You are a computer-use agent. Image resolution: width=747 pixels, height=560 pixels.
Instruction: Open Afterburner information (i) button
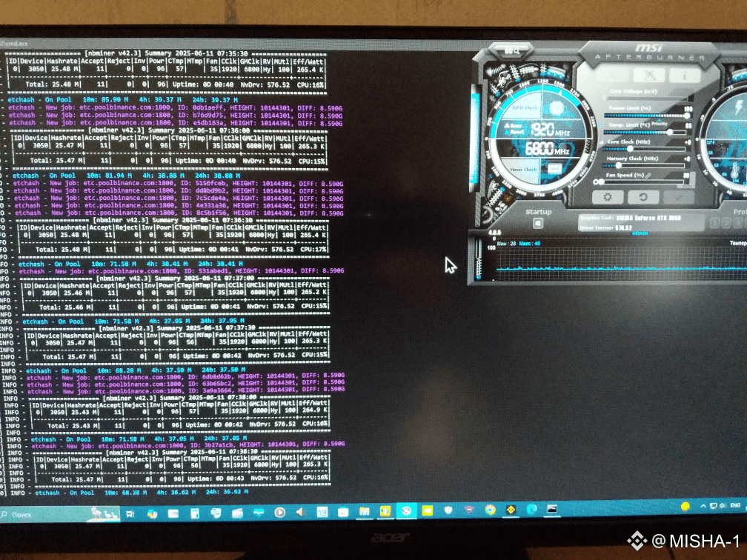point(685,76)
